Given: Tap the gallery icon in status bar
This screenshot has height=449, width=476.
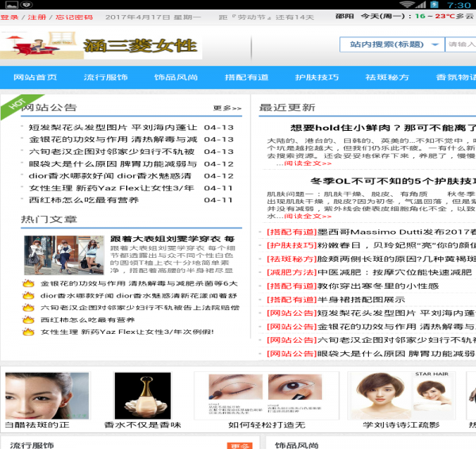Looking at the screenshot, I should coord(12,5).
